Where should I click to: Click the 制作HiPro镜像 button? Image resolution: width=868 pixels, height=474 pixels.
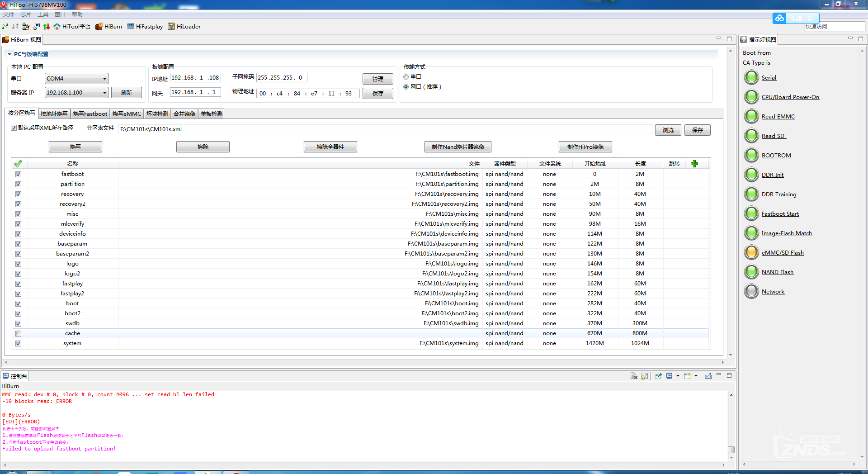585,147
